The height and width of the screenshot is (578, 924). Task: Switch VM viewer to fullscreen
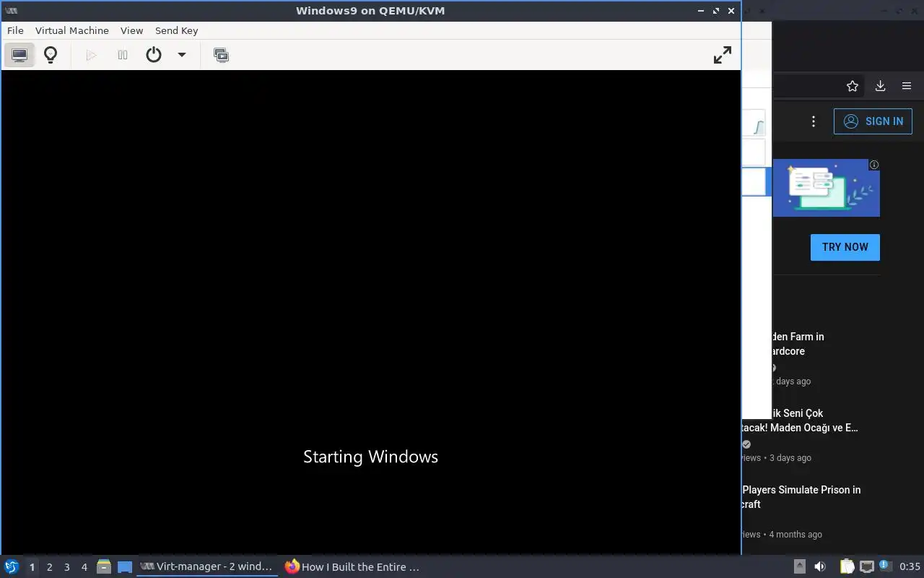[722, 55]
